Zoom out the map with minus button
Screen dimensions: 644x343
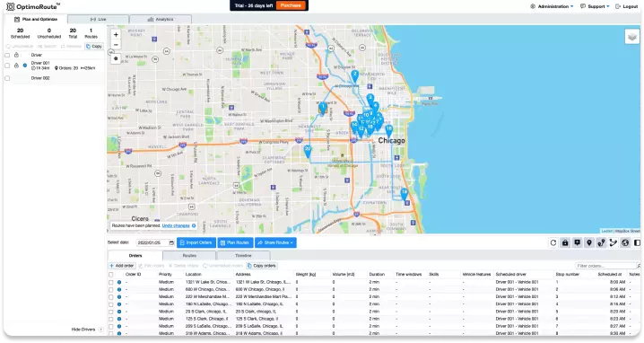pyautogui.click(x=116, y=44)
